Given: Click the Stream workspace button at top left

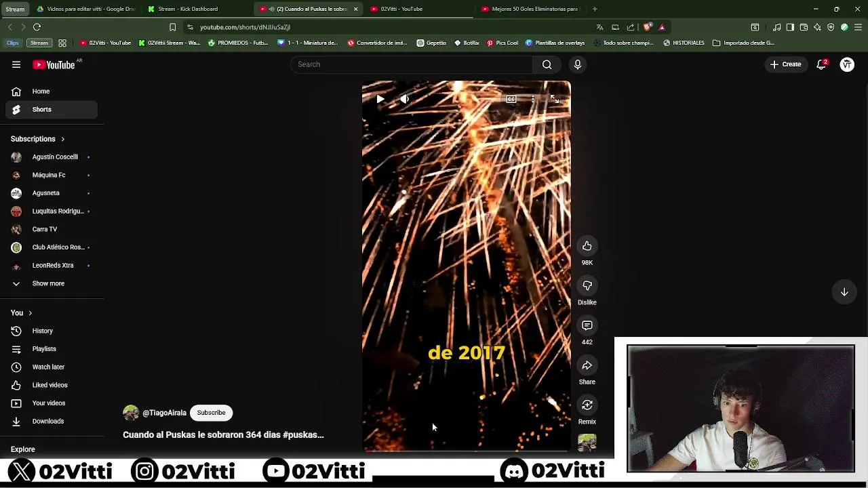Looking at the screenshot, I should click(15, 9).
